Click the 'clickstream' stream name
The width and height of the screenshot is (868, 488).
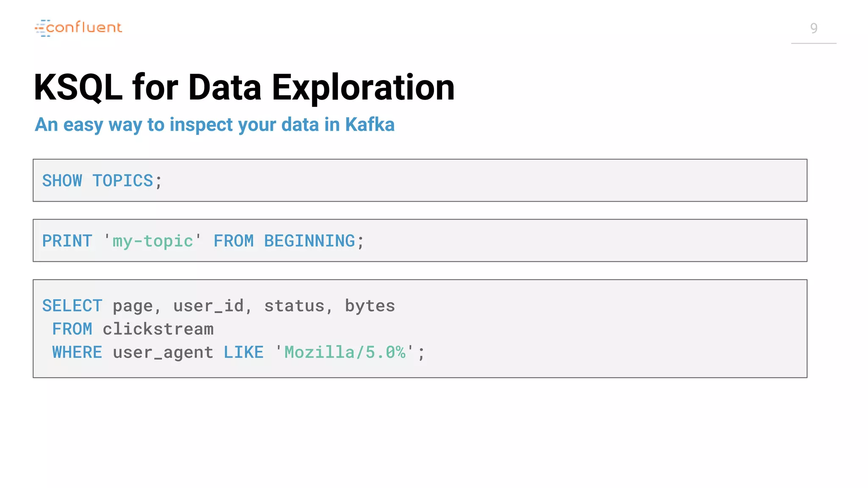[158, 329]
